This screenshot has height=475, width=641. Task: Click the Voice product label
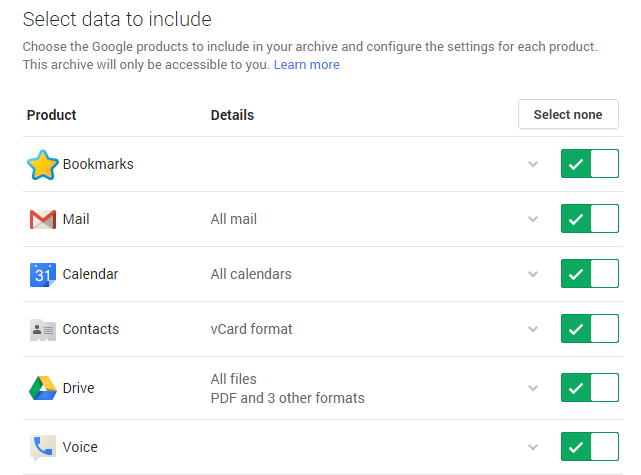[x=80, y=447]
